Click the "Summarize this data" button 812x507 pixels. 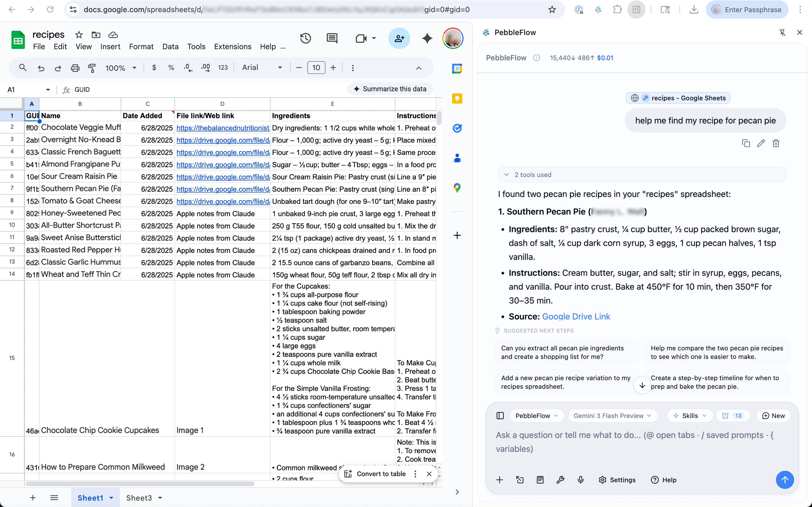[x=390, y=89]
